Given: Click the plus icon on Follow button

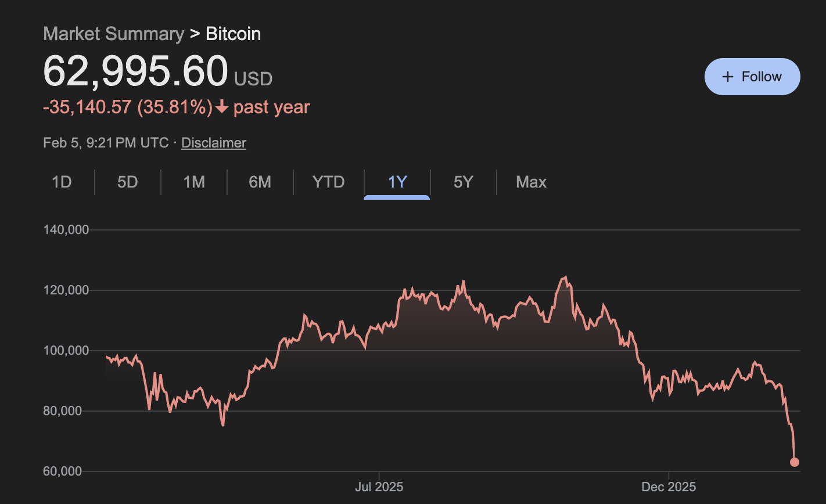Looking at the screenshot, I should click(727, 77).
